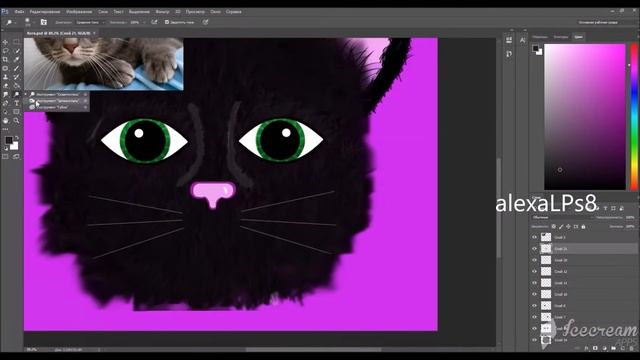The image size is (640, 360).
Task: Enable airbrush mode in options bar
Action: [154, 22]
